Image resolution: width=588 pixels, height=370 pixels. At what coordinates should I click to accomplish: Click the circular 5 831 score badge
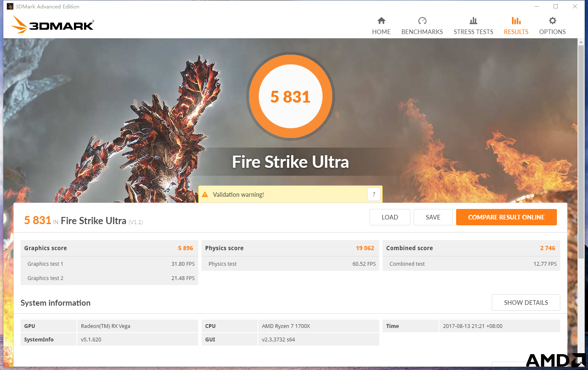[x=291, y=97]
